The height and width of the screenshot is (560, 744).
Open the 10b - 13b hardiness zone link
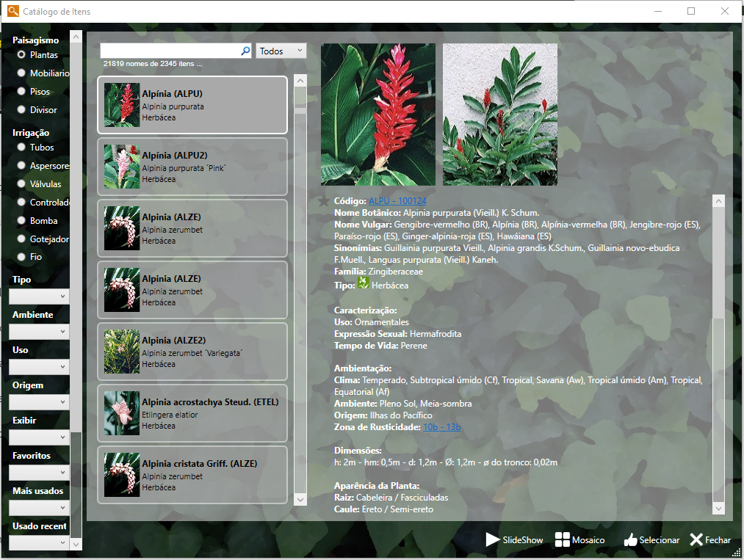pyautogui.click(x=441, y=427)
